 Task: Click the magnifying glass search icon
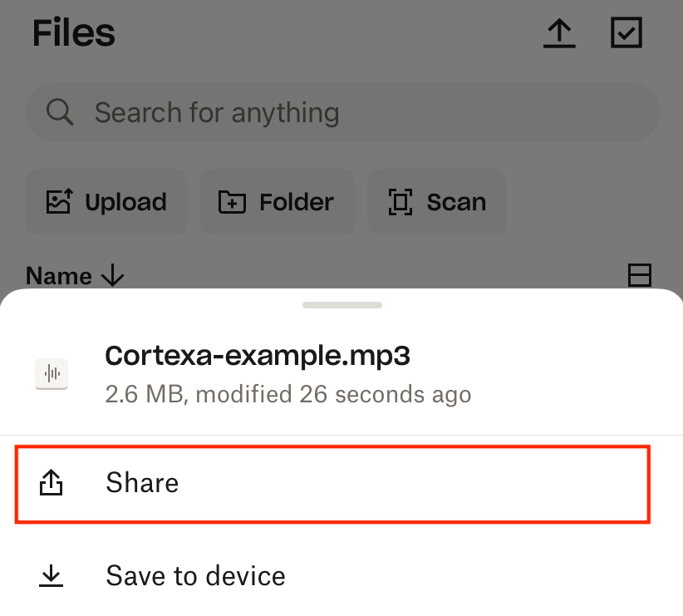(x=60, y=112)
